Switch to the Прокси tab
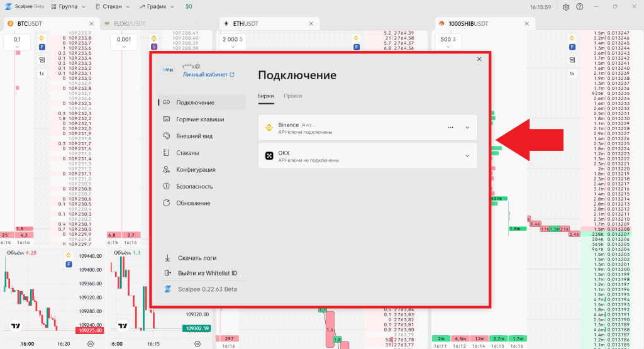This screenshot has height=349, width=644. (x=293, y=96)
